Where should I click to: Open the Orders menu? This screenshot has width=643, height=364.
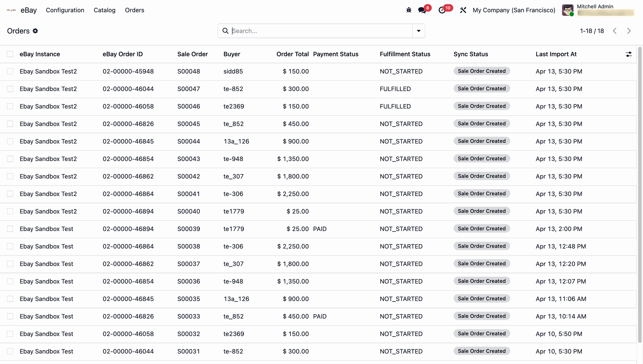pos(135,10)
